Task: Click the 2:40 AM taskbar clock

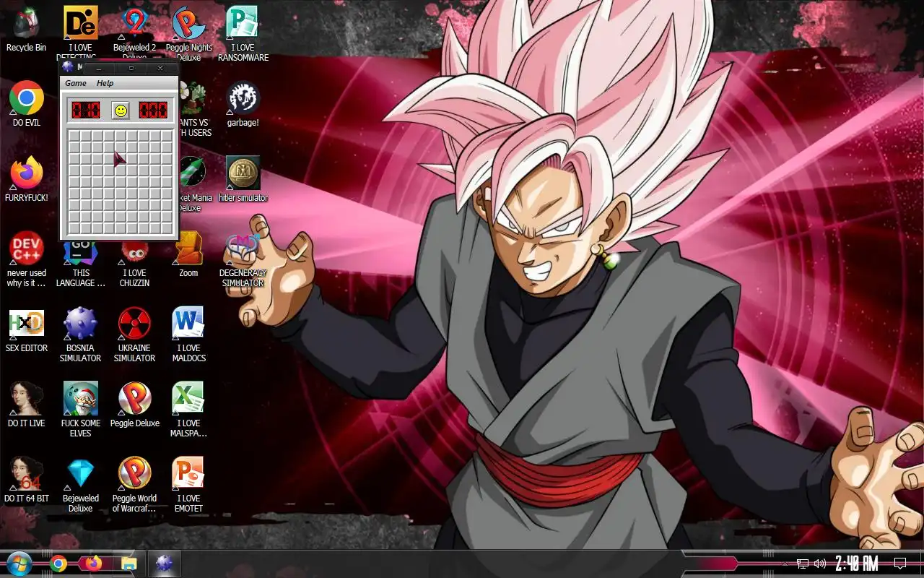Action: [x=857, y=564]
